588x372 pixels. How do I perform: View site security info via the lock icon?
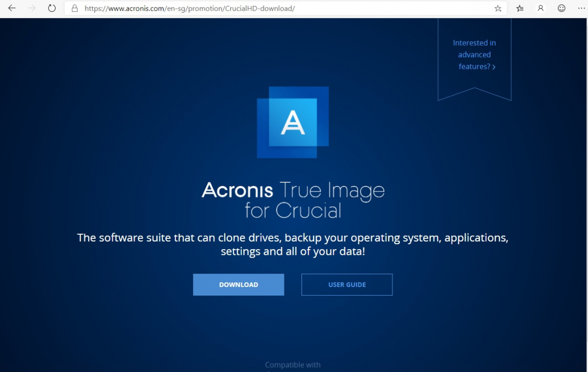[75, 8]
